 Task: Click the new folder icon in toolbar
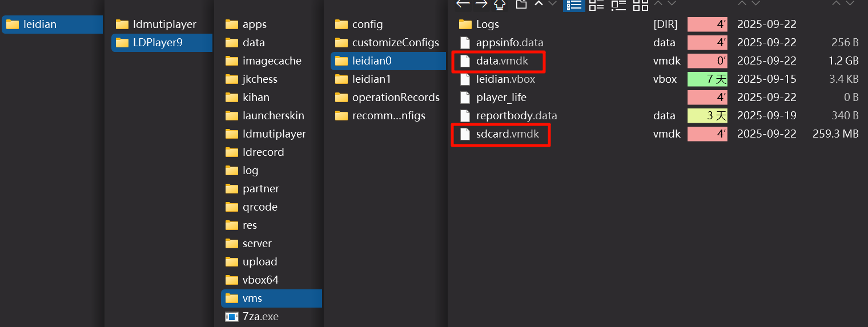[x=521, y=4]
